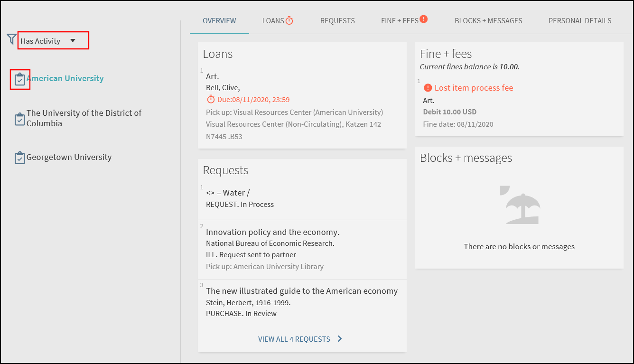Image resolution: width=634 pixels, height=364 pixels.
Task: Click the Has Activity dropdown arrow
Action: pos(73,41)
